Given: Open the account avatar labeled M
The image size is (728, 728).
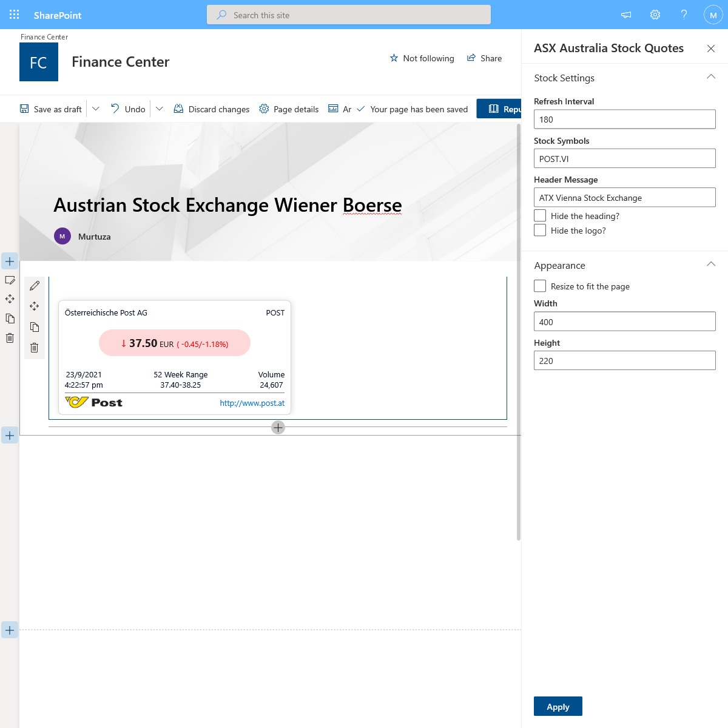Looking at the screenshot, I should tap(713, 15).
